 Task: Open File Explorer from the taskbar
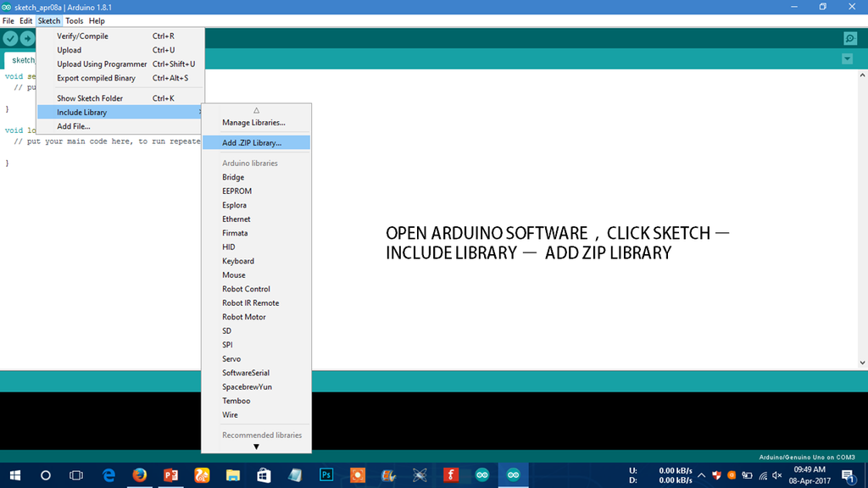232,475
